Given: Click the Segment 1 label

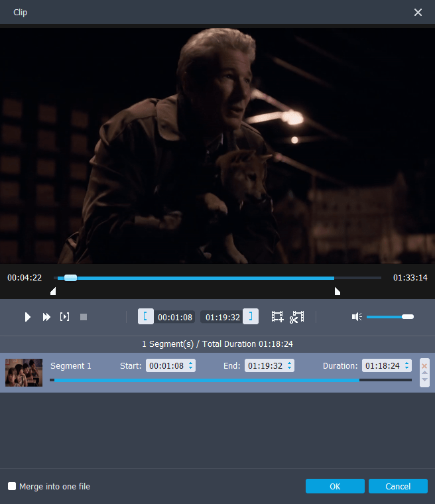Looking at the screenshot, I should (x=71, y=366).
